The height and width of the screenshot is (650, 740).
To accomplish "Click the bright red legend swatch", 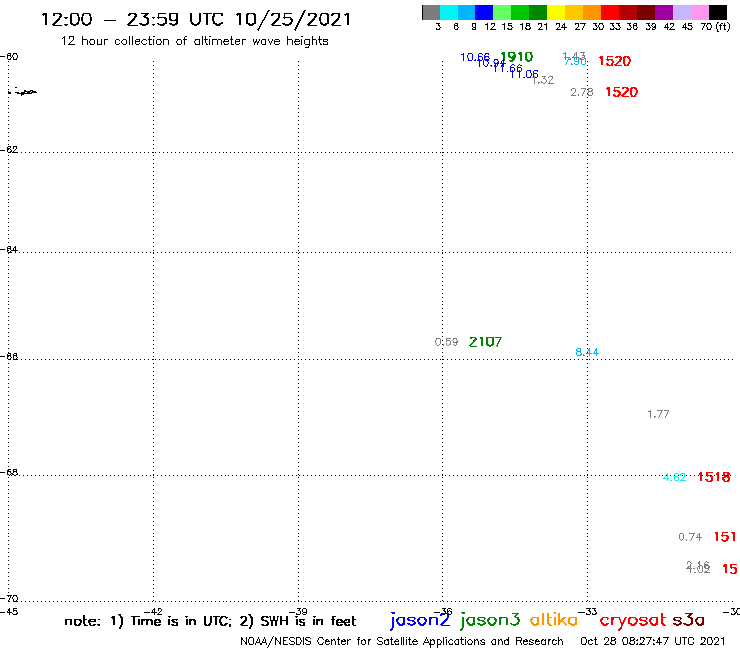I will (609, 12).
